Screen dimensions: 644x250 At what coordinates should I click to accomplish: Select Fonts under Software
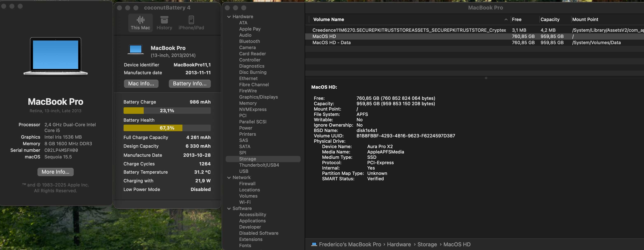[245, 246]
